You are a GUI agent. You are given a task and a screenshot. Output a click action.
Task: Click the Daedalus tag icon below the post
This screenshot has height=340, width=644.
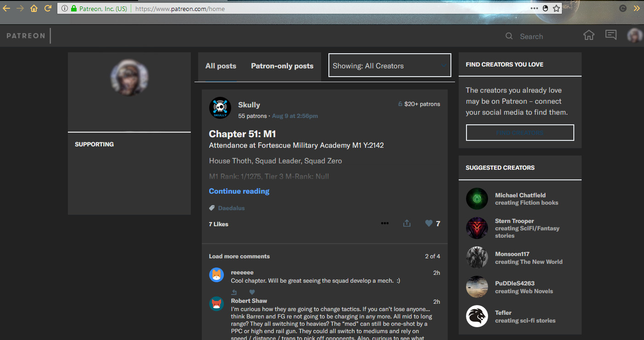click(x=211, y=207)
